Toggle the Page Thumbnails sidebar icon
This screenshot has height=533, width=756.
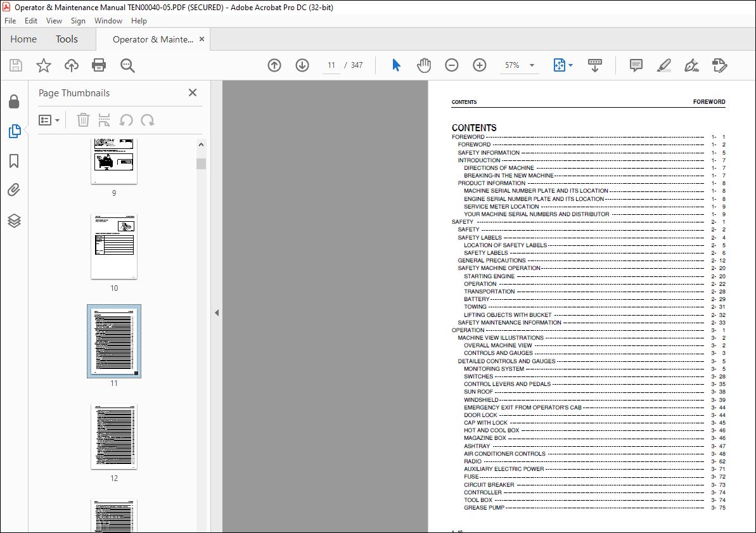coord(15,131)
